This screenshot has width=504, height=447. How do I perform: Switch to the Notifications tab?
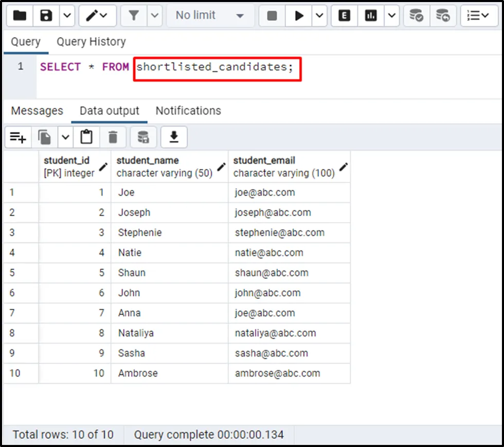[188, 111]
